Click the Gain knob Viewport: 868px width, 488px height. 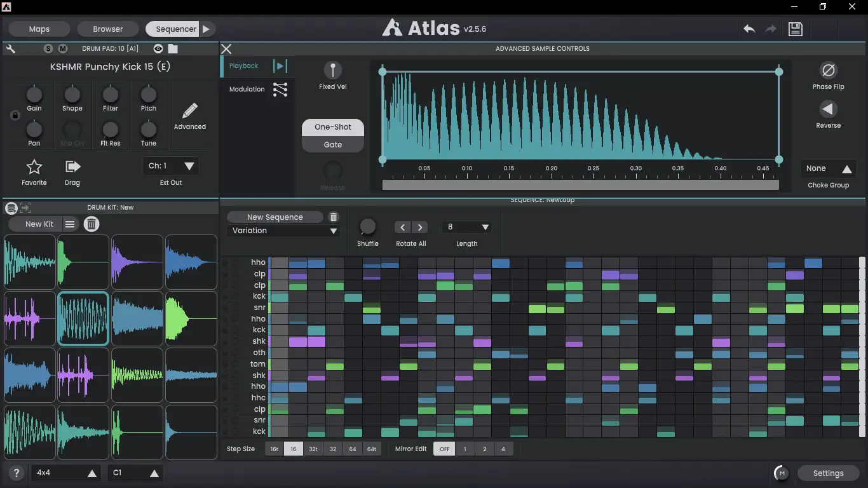[34, 95]
